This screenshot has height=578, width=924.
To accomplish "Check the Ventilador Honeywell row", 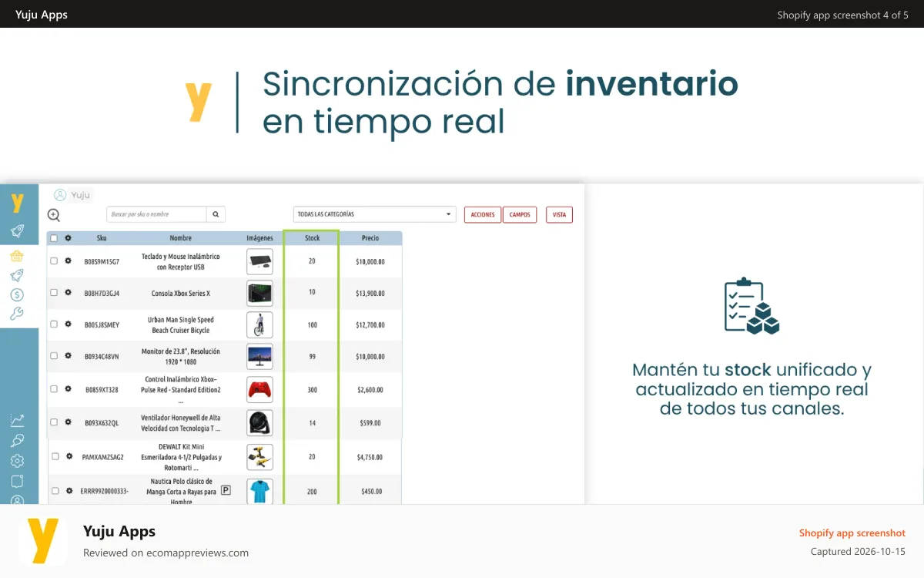I will coord(54,422).
